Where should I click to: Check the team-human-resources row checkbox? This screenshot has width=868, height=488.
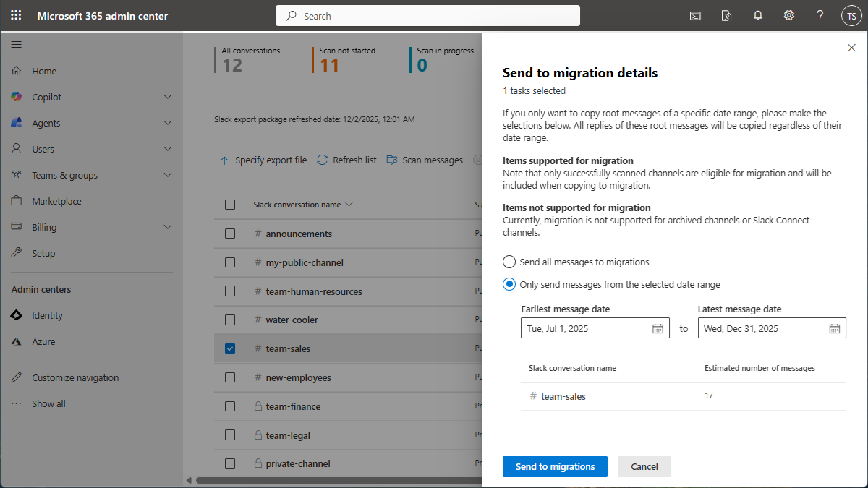(230, 291)
